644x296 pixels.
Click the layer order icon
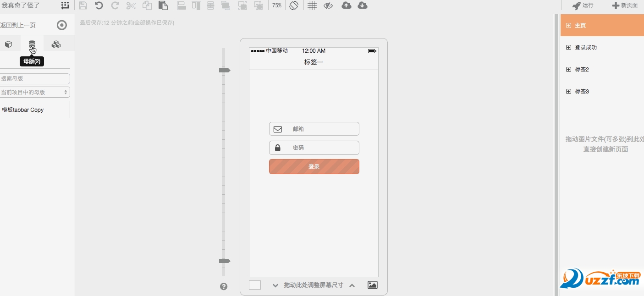[225, 5]
